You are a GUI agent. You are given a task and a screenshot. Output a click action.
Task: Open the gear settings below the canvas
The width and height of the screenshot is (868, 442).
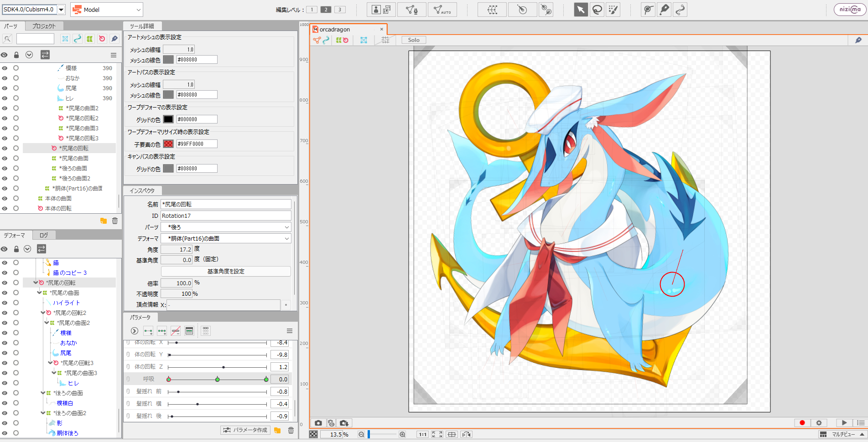[819, 423]
